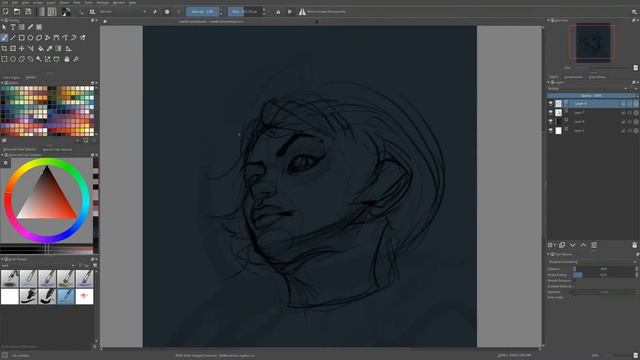Adjust the layer Opacity slider

click(x=591, y=96)
